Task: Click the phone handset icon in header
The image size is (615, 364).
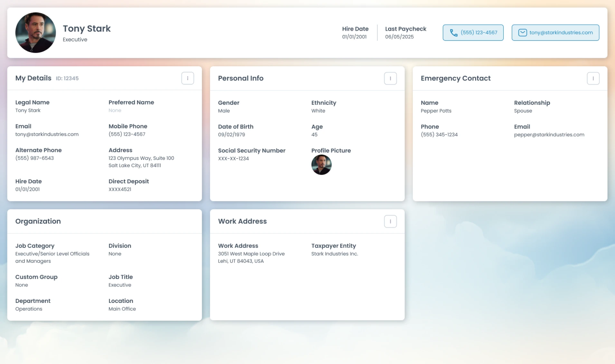Action: click(x=454, y=33)
